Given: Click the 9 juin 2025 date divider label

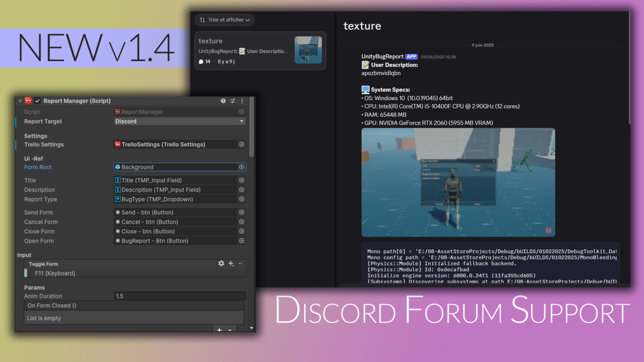Looking at the screenshot, I should (x=482, y=46).
